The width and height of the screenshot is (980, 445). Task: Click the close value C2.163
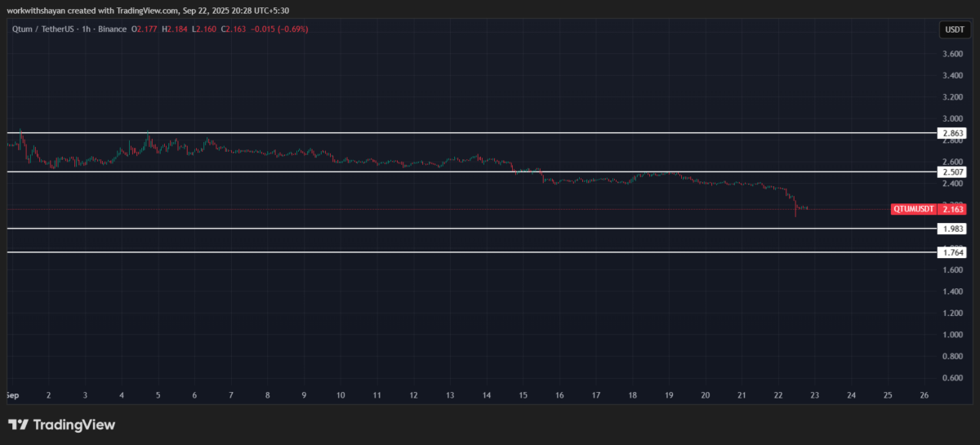click(x=234, y=29)
